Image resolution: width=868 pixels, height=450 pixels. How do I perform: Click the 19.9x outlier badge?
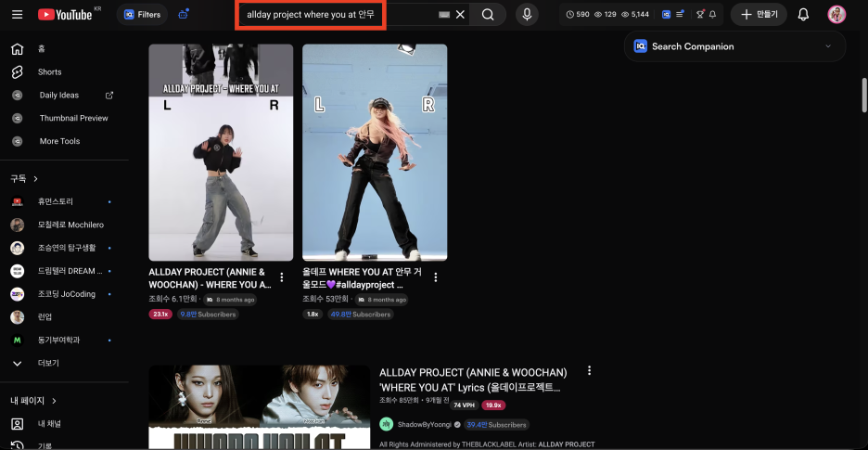click(x=493, y=405)
